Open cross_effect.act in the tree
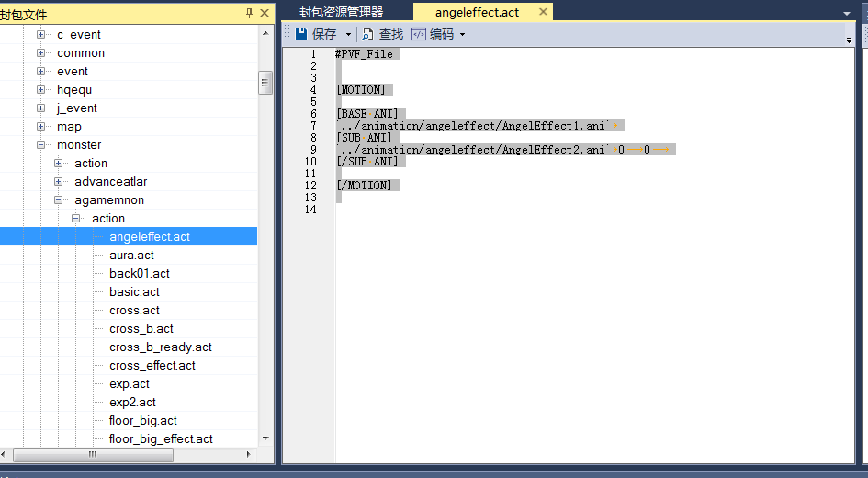This screenshot has width=868, height=478. click(152, 366)
